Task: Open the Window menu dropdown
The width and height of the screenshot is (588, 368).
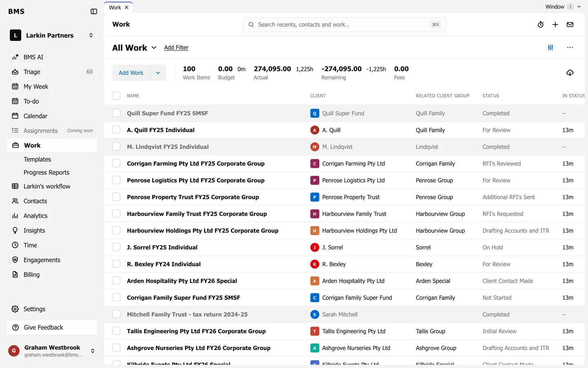Action: (x=563, y=7)
